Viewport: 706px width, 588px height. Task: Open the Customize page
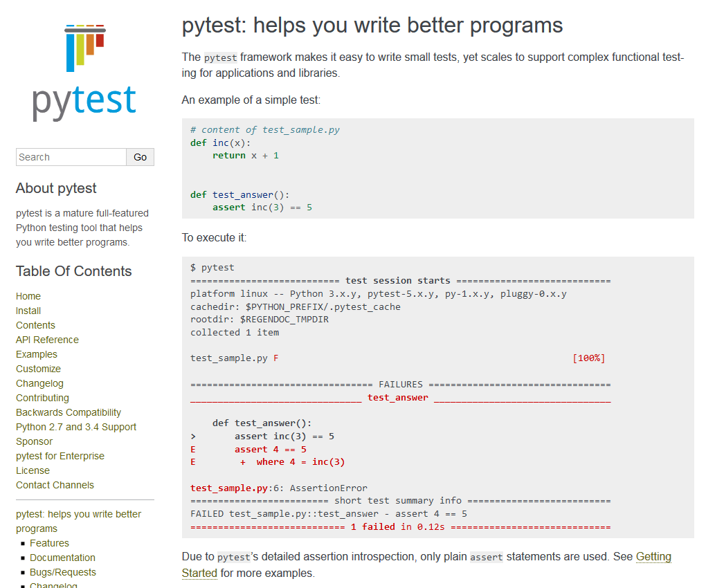point(38,369)
